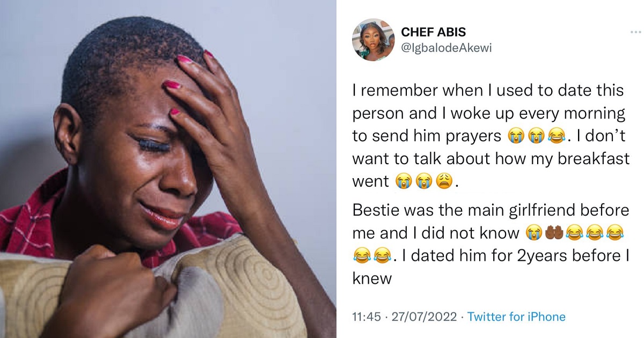The width and height of the screenshot is (644, 338).
Task: Click CHEF ABIS profile avatar
Action: tap(369, 40)
